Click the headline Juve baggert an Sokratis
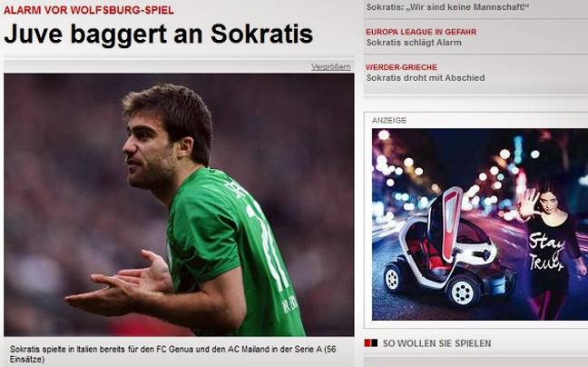Image resolution: width=588 pixels, height=367 pixels. point(158,34)
